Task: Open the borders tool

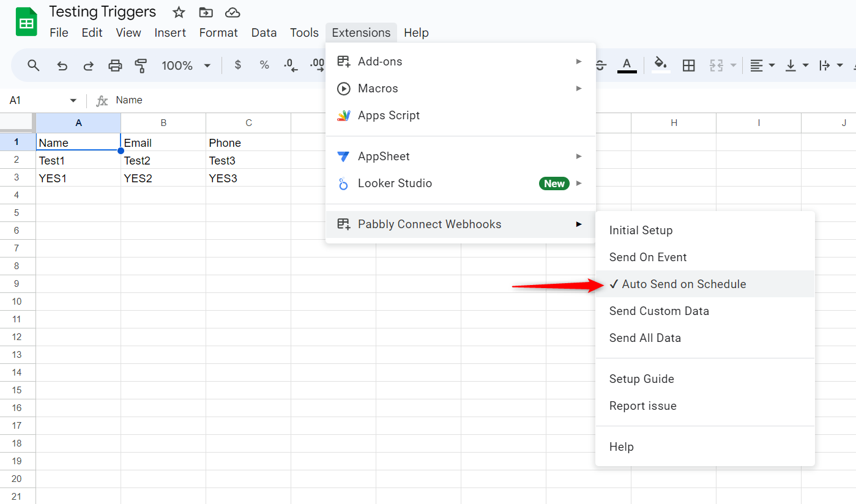Action: [688, 65]
